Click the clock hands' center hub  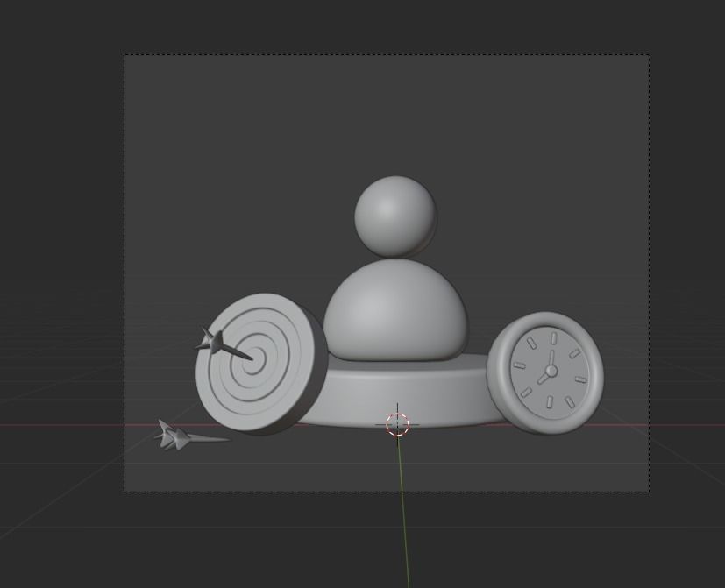(x=551, y=371)
